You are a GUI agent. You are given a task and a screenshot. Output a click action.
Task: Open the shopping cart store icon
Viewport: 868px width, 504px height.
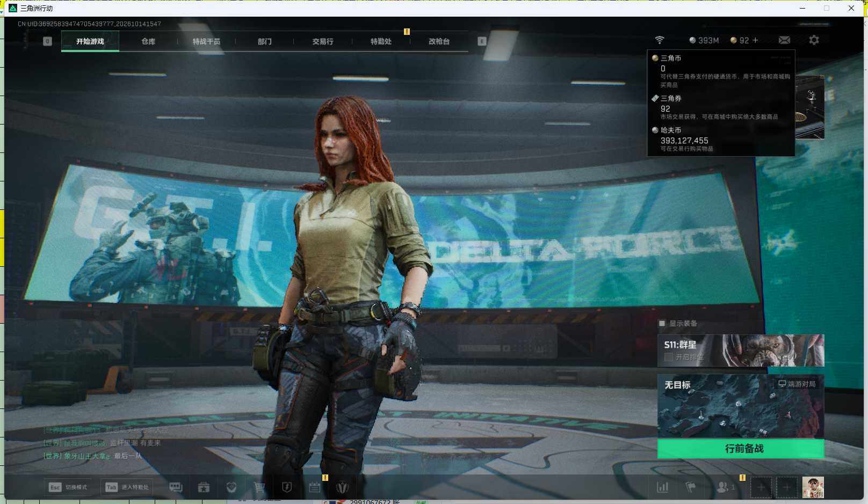click(259, 487)
